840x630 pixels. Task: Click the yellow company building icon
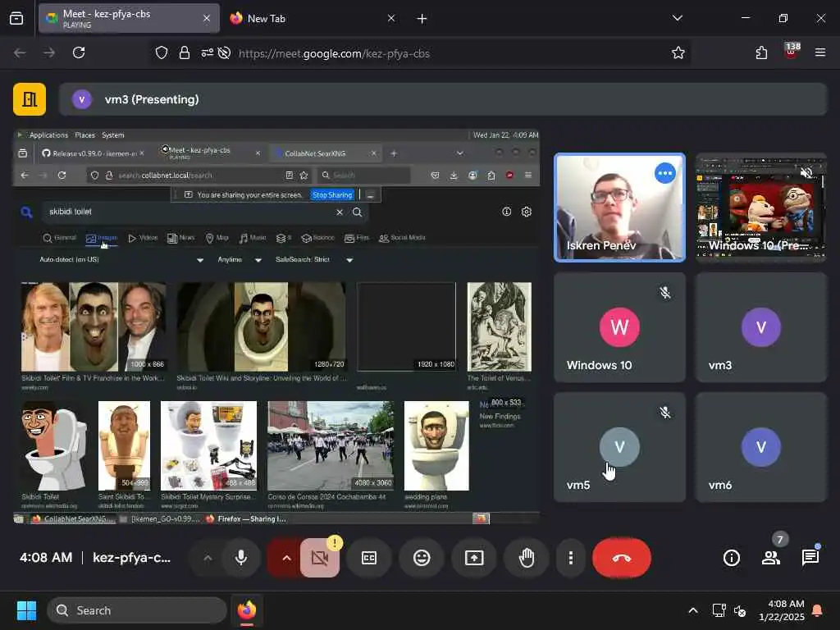(30, 99)
